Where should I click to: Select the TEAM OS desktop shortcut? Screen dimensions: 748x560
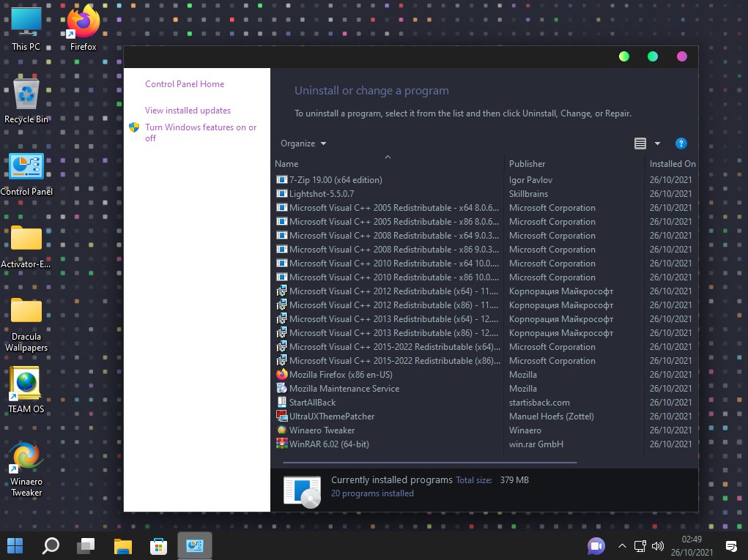click(x=26, y=390)
